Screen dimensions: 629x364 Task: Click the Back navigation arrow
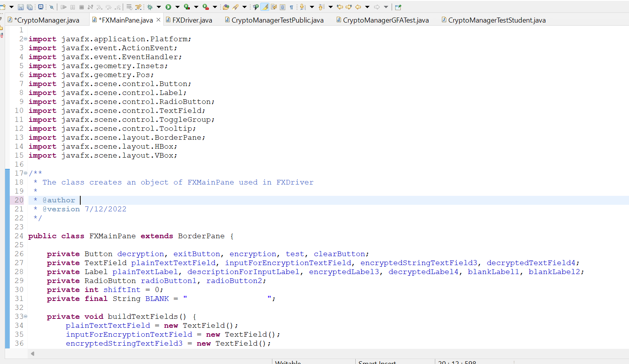(358, 7)
